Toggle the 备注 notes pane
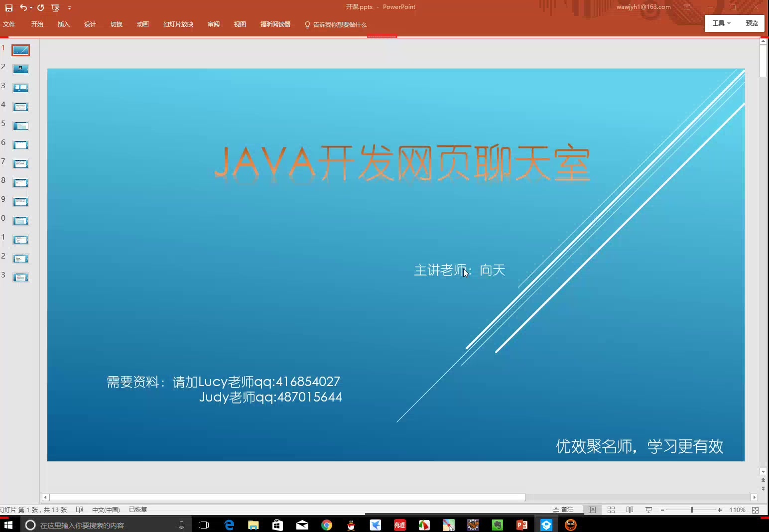 click(x=563, y=510)
